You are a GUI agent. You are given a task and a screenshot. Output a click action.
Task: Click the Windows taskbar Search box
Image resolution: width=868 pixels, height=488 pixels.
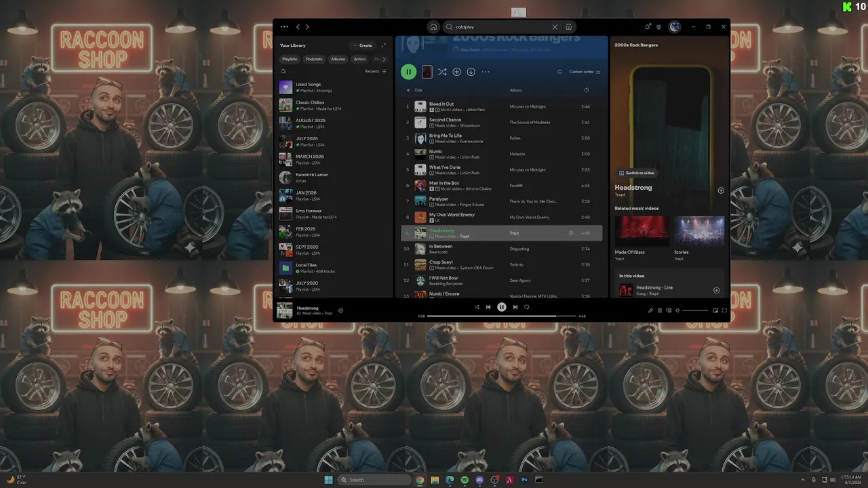coord(375,480)
